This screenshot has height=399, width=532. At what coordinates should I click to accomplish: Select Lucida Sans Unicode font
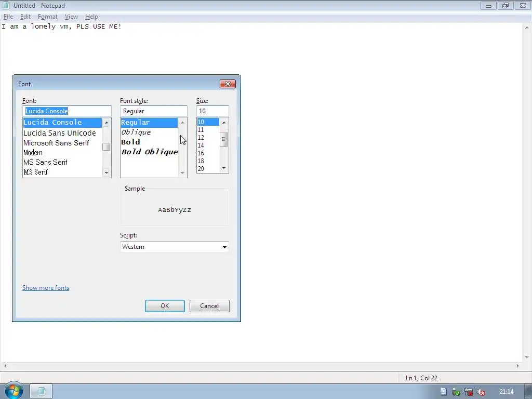point(62,133)
